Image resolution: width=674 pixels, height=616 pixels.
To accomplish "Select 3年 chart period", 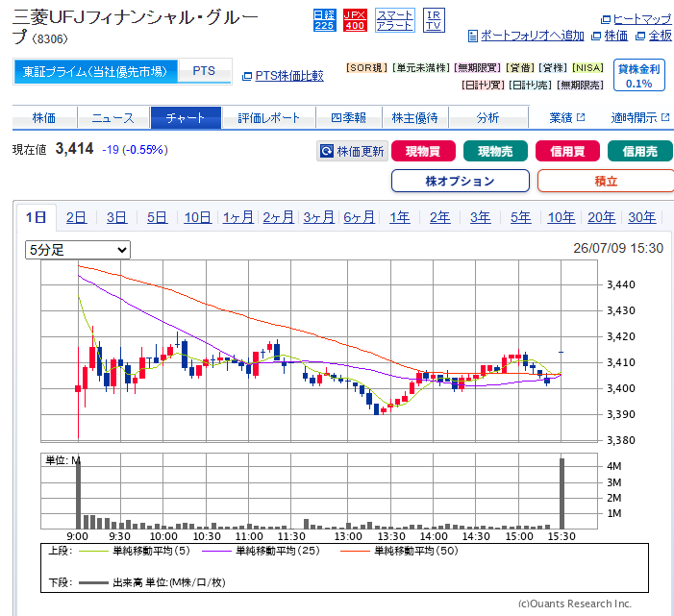I will 481,217.
